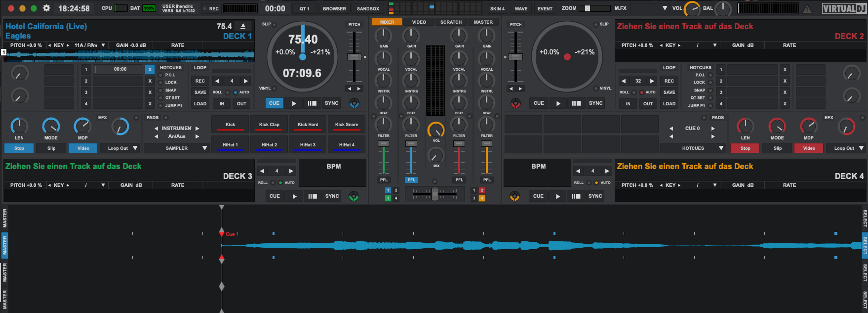Open the SANDBOX mode
868x313 pixels.
tap(368, 8)
